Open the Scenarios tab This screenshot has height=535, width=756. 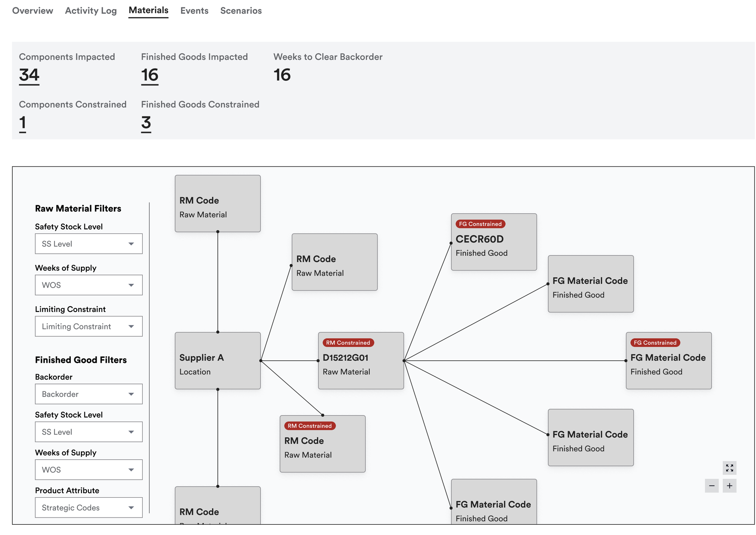click(241, 11)
